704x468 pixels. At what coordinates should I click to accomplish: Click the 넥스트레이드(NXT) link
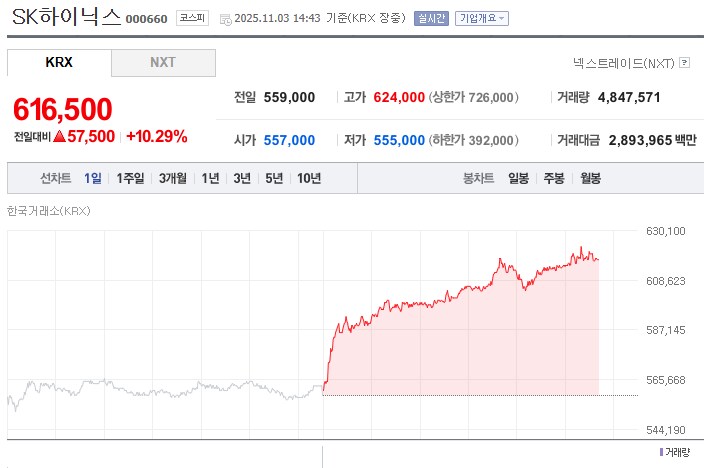point(623,63)
